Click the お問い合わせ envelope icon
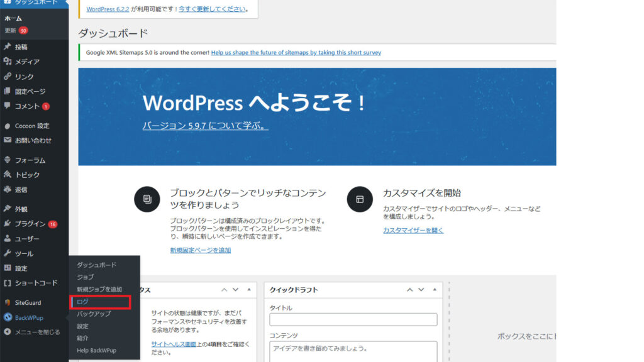 [x=8, y=140]
